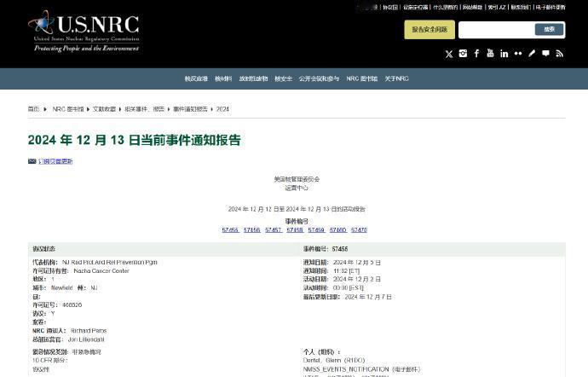Screen dimensions: 588x377
Task: Click the notifier name Richard Peros
Action: (89, 331)
